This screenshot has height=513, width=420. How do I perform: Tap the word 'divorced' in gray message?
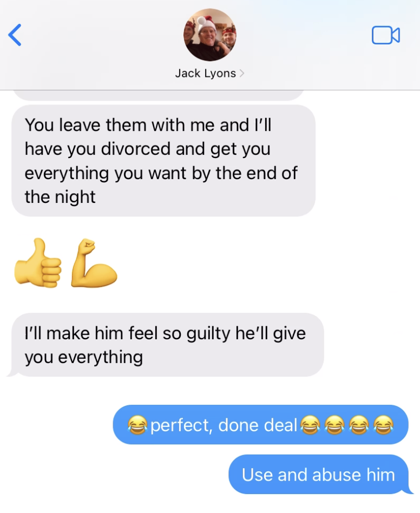(x=136, y=149)
